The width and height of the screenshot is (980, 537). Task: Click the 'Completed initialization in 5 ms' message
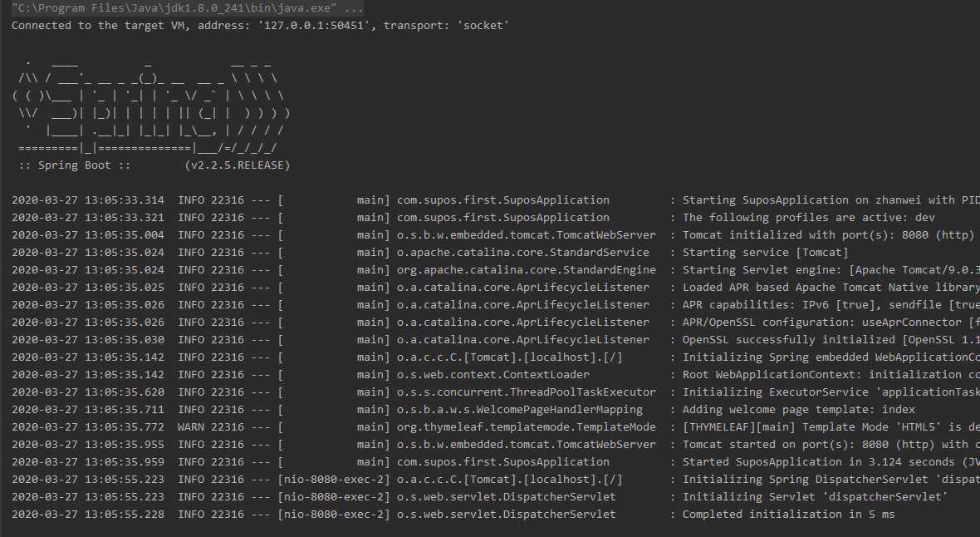[789, 515]
